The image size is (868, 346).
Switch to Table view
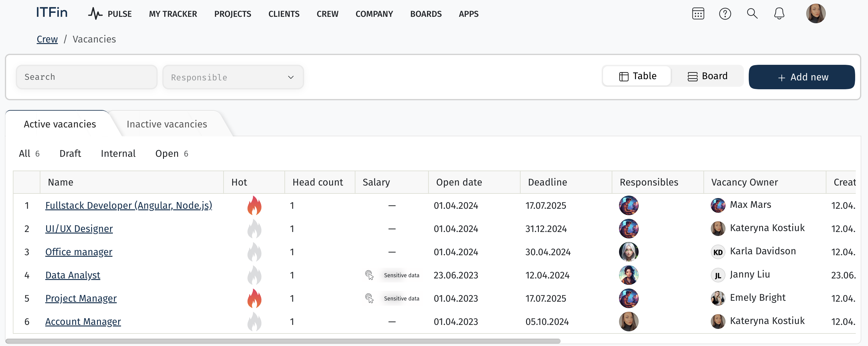(637, 76)
